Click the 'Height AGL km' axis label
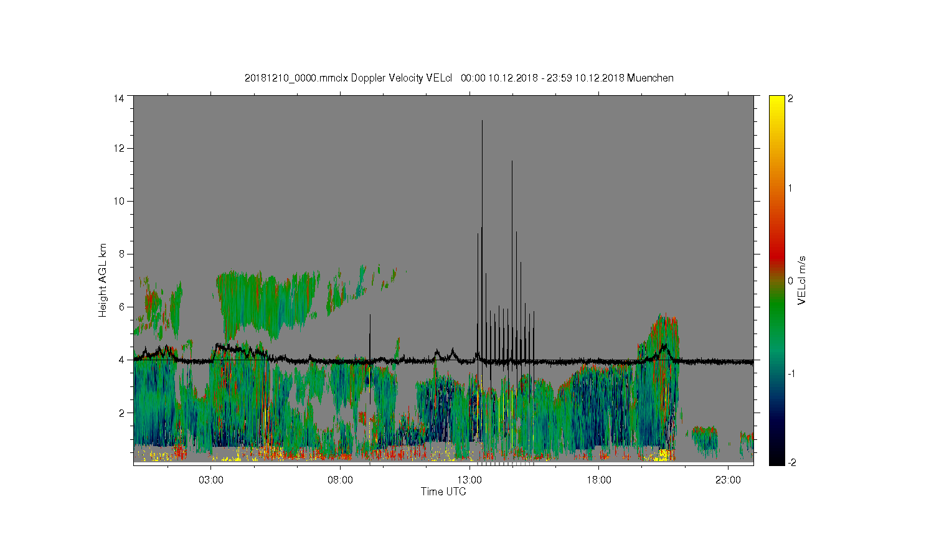The width and height of the screenshot is (934, 560). pos(103,280)
